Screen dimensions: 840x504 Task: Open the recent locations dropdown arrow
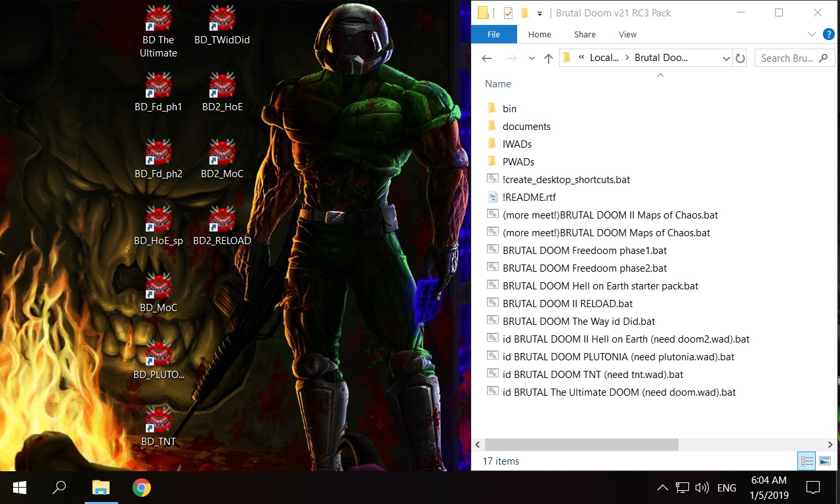point(532,58)
